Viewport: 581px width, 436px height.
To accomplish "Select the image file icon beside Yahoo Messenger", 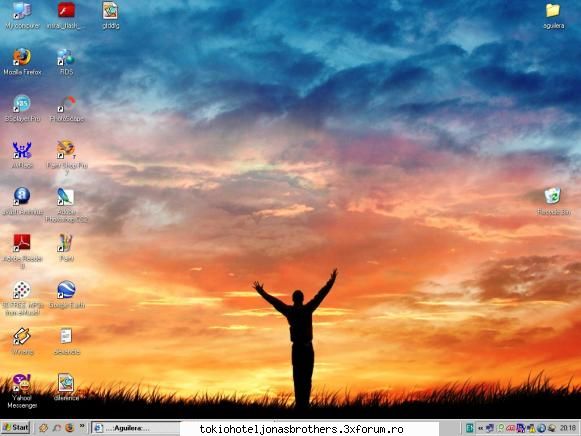I will [67, 387].
